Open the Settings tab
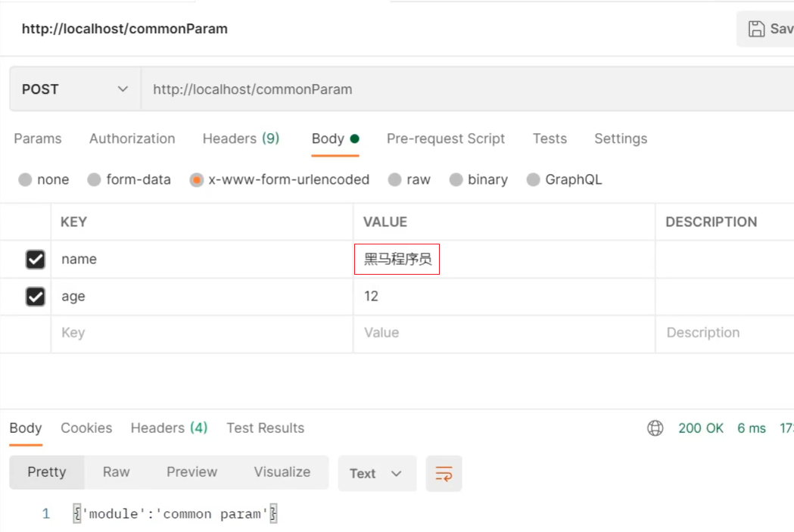Image resolution: width=794 pixels, height=532 pixels. tap(621, 138)
